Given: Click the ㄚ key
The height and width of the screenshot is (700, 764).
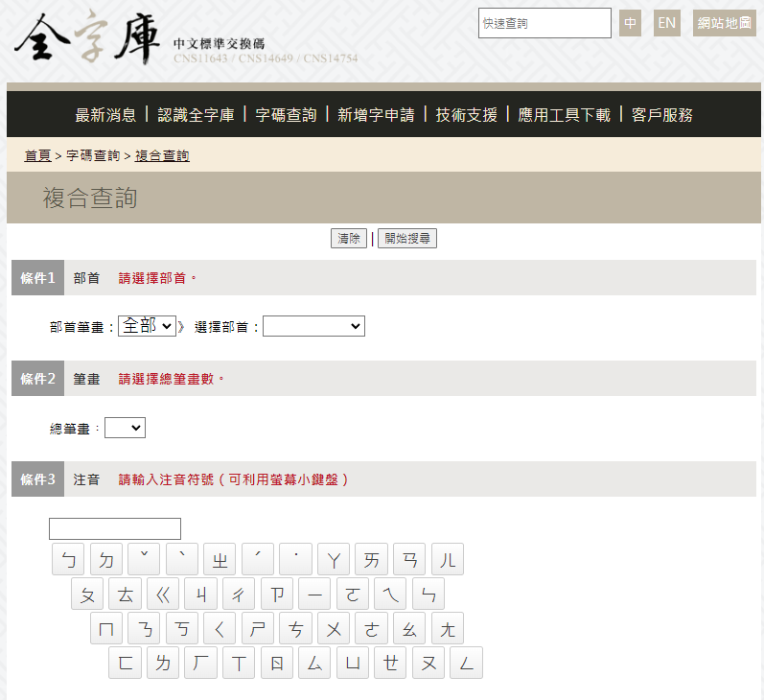Looking at the screenshot, I should (x=334, y=559).
